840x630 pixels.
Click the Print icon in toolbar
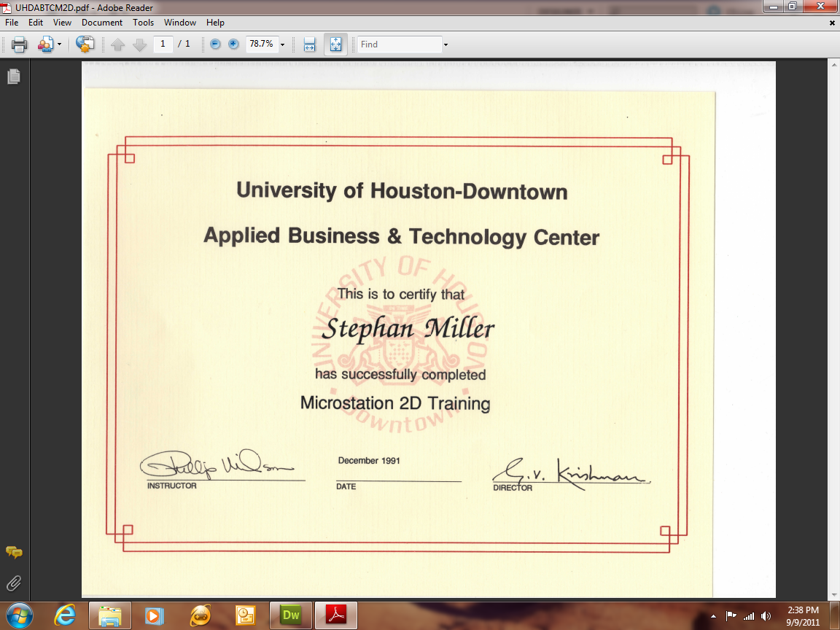click(x=19, y=44)
